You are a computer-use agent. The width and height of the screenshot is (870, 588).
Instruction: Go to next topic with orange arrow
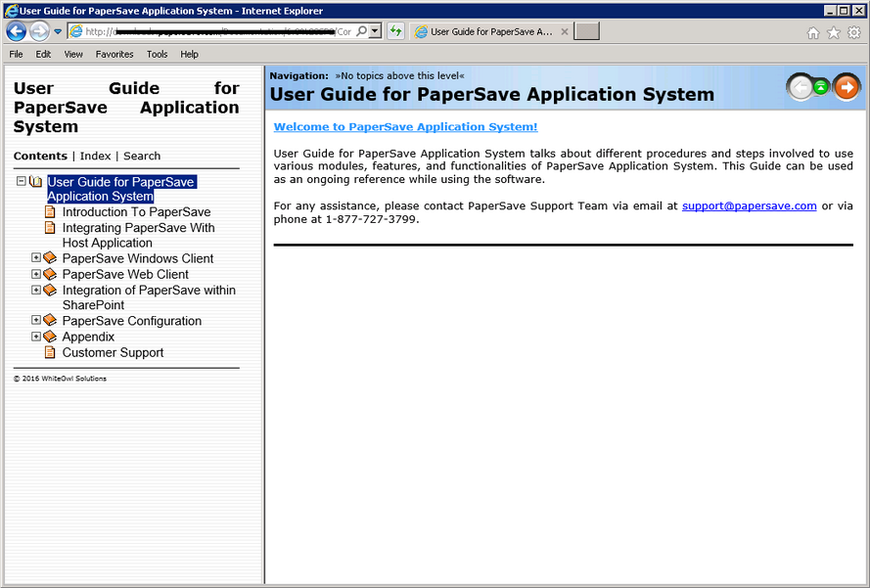(x=847, y=87)
